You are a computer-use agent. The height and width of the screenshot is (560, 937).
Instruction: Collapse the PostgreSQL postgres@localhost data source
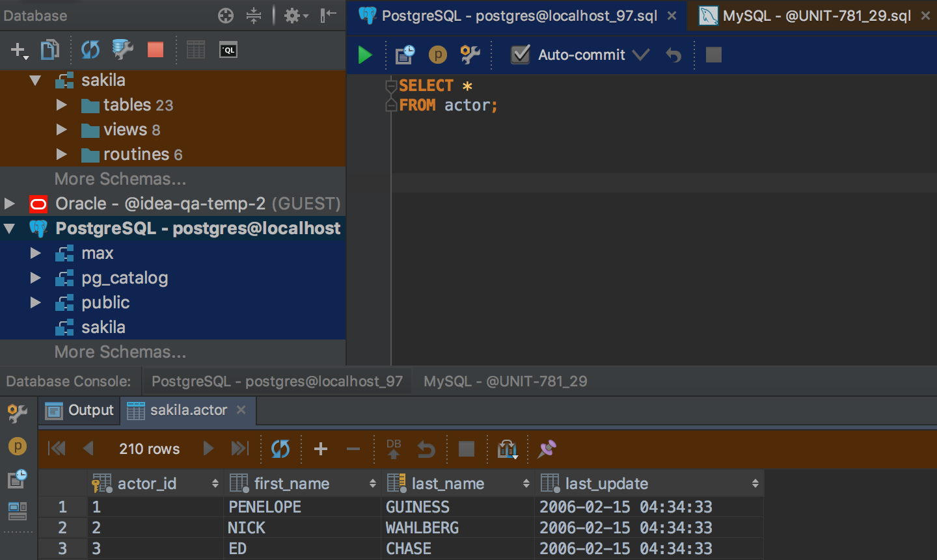[9, 229]
